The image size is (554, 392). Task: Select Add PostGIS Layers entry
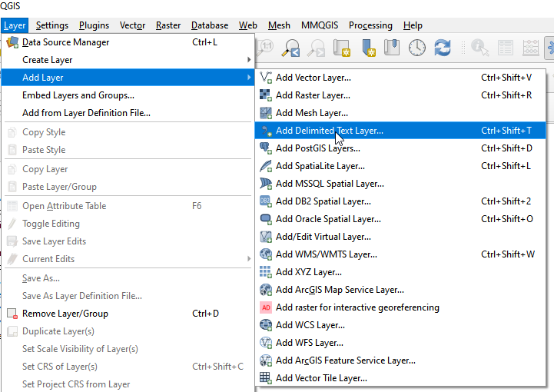click(400, 148)
